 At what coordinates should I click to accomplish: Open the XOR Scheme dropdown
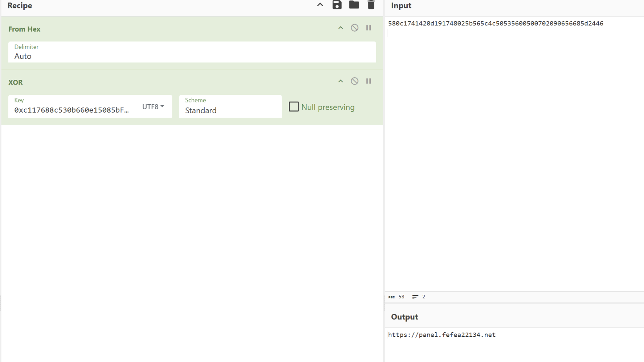(x=230, y=106)
